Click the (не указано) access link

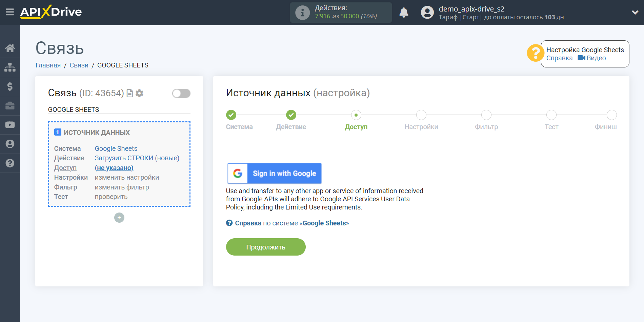114,168
